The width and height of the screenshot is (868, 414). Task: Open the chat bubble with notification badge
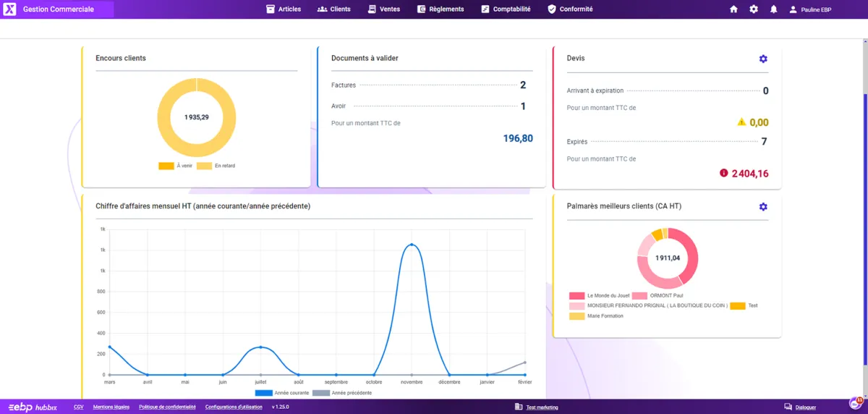click(x=855, y=404)
